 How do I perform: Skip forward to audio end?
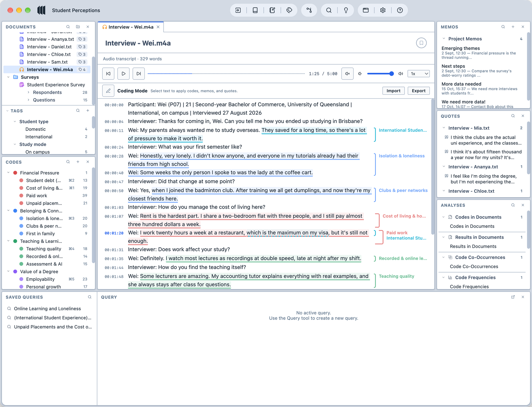click(139, 74)
